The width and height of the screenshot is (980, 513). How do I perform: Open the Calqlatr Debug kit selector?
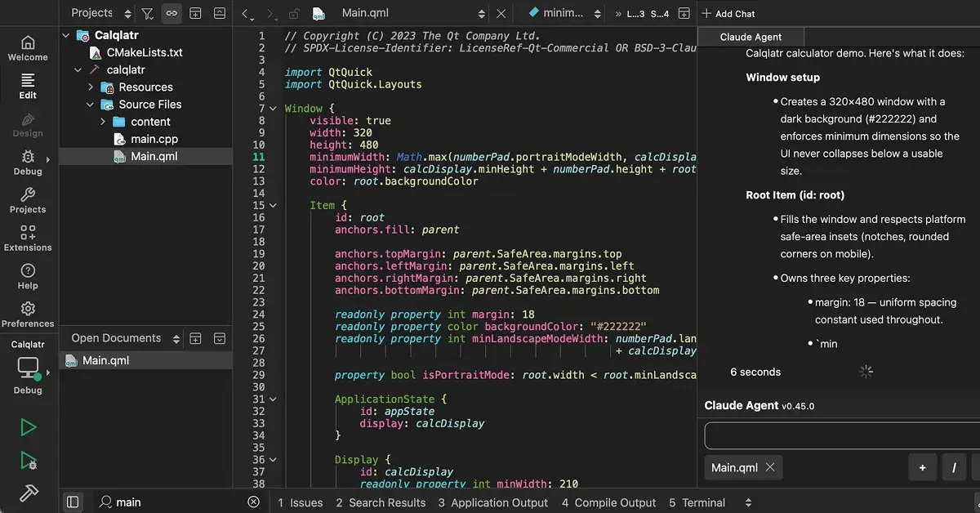28,368
